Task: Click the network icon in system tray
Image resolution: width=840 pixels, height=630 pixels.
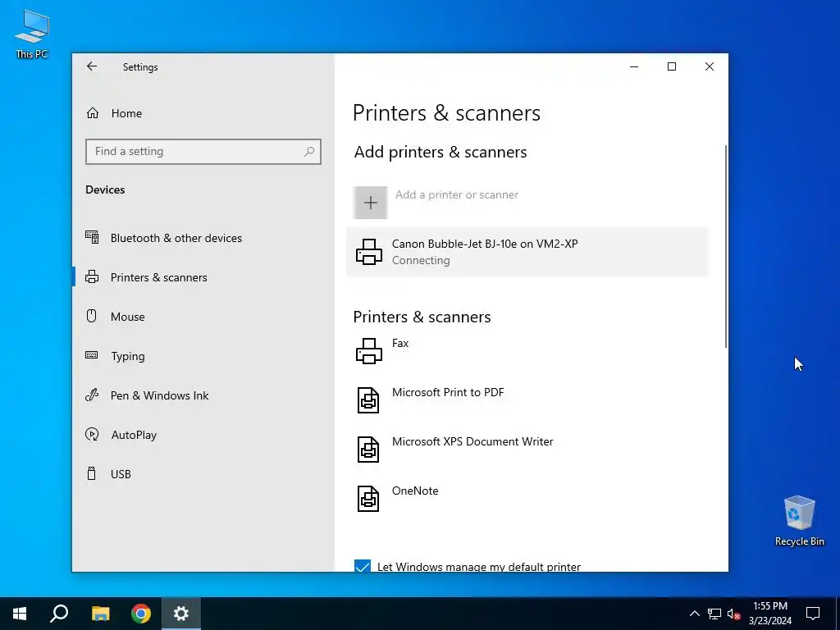Action: (x=714, y=614)
